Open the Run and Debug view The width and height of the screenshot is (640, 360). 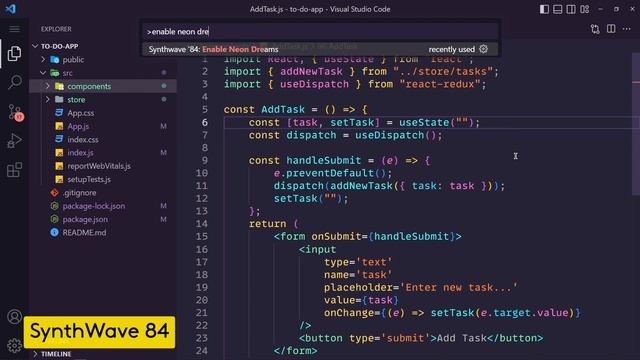pyautogui.click(x=14, y=141)
